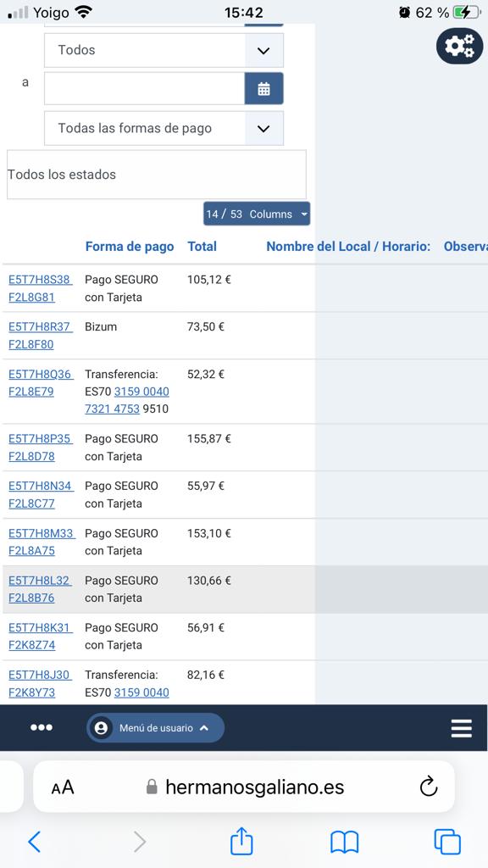Open invoice link F2L8A75
This screenshot has height=868, width=488.
31,551
